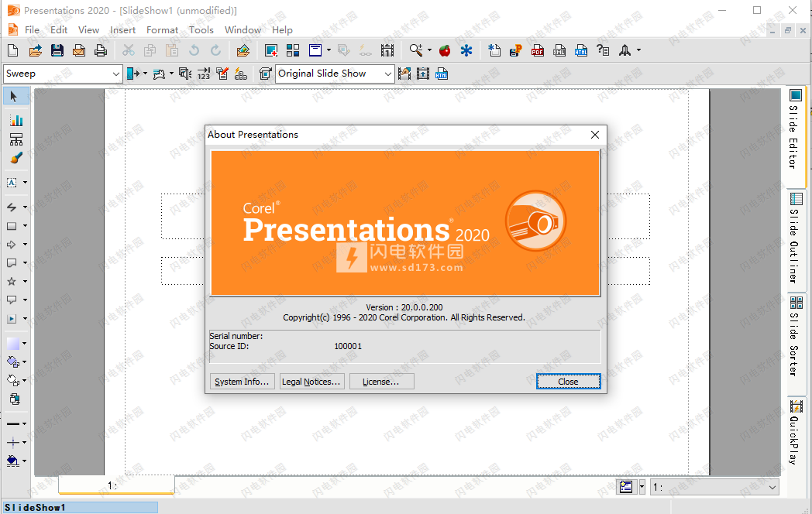Click the Publish to HTML icon in top toolbar
Viewport: 812px width, 514px height.
click(x=581, y=50)
